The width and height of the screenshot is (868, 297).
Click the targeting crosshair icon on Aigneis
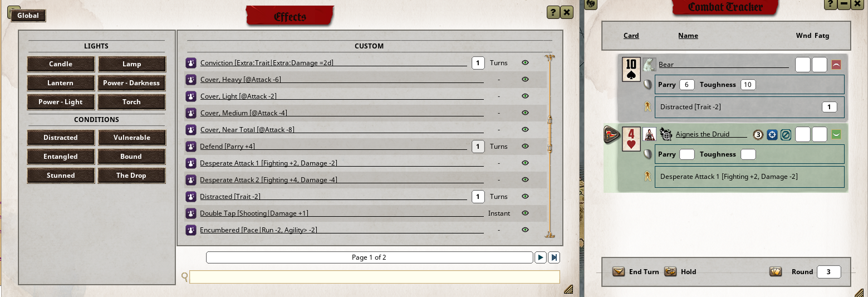coord(772,135)
